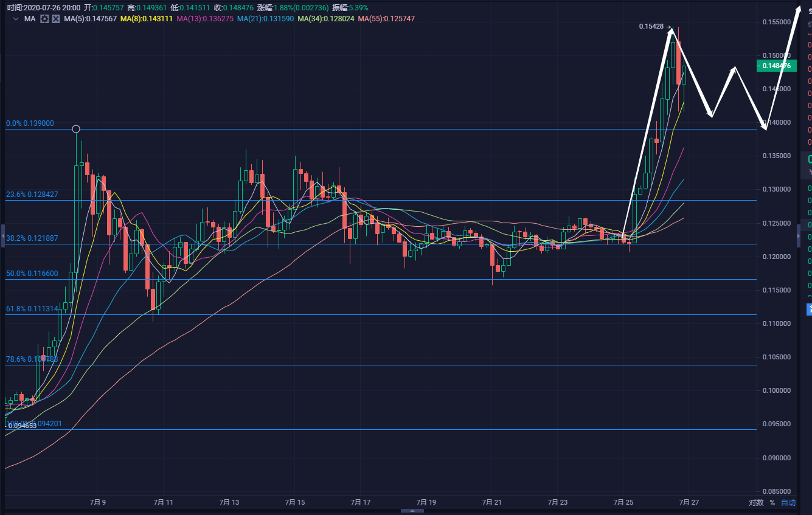This screenshot has height=515, width=812.
Task: Click the MA(55) legend label
Action: [x=386, y=19]
